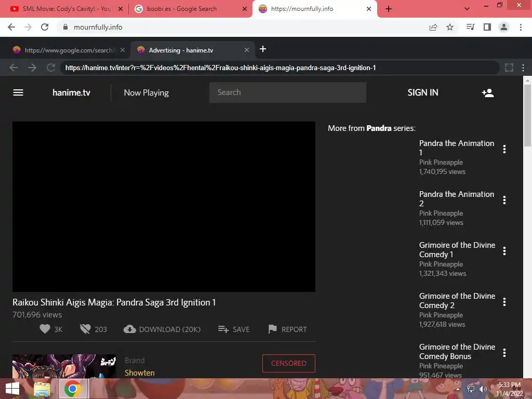
Task: Click Chrome's forward navigation arrow
Action: point(28,27)
